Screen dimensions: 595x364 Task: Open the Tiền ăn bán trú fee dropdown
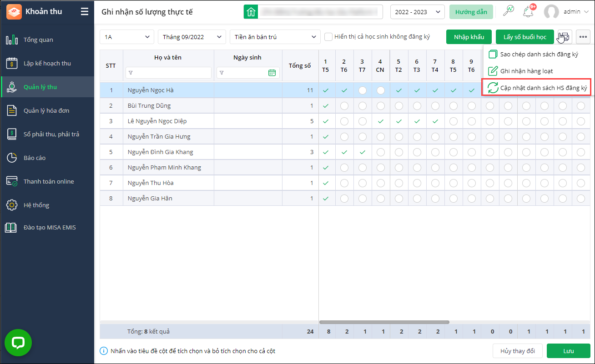click(x=275, y=37)
